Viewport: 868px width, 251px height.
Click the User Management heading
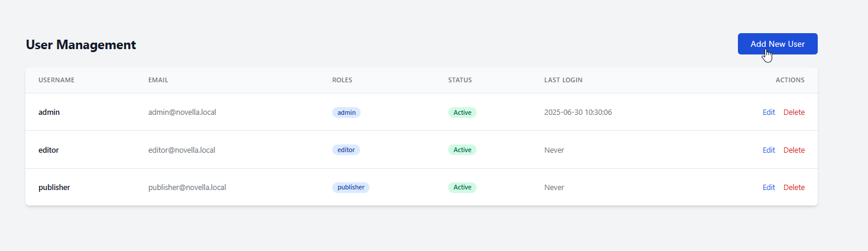coord(81,44)
